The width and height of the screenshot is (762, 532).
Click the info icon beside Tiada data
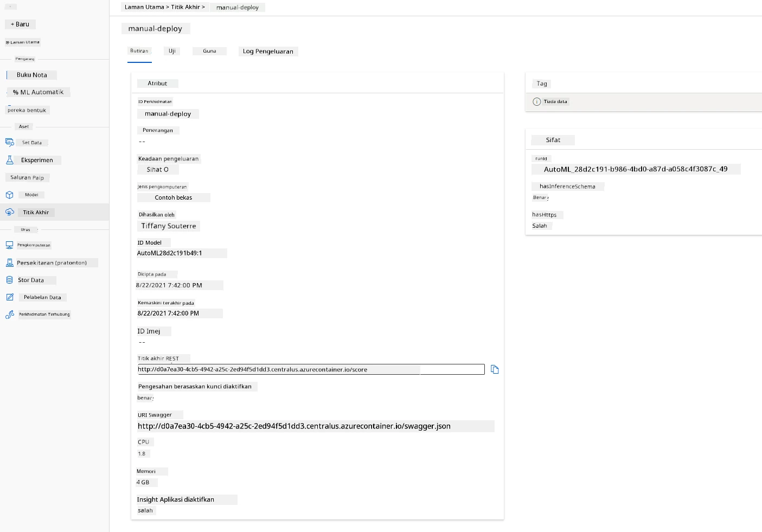click(x=536, y=101)
